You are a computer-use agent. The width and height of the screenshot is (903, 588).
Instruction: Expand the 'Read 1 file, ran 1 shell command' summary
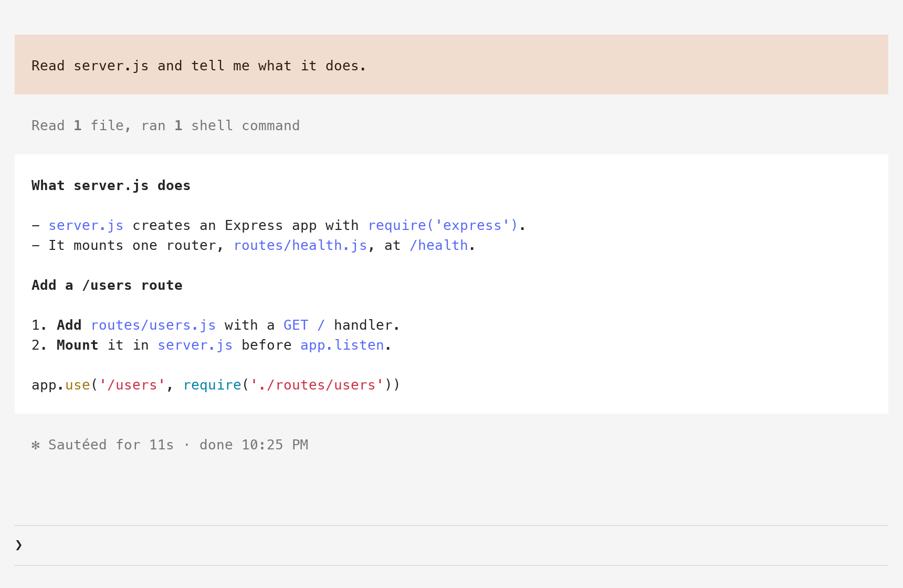point(165,126)
